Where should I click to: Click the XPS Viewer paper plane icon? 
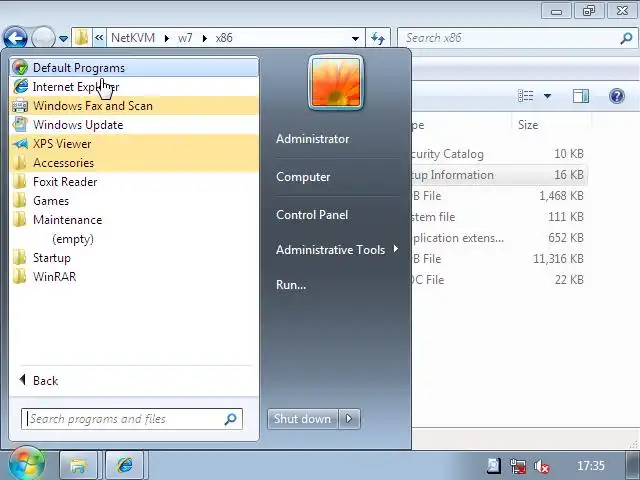tap(20, 144)
